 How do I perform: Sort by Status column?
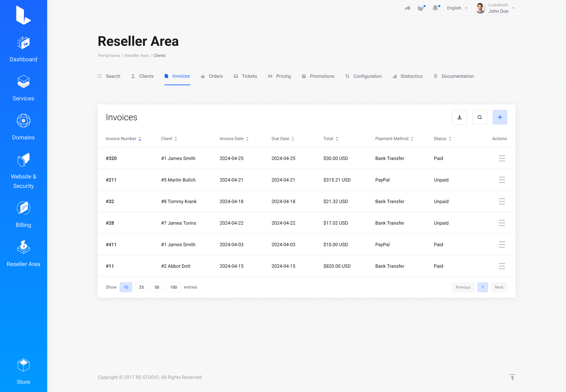(x=442, y=139)
